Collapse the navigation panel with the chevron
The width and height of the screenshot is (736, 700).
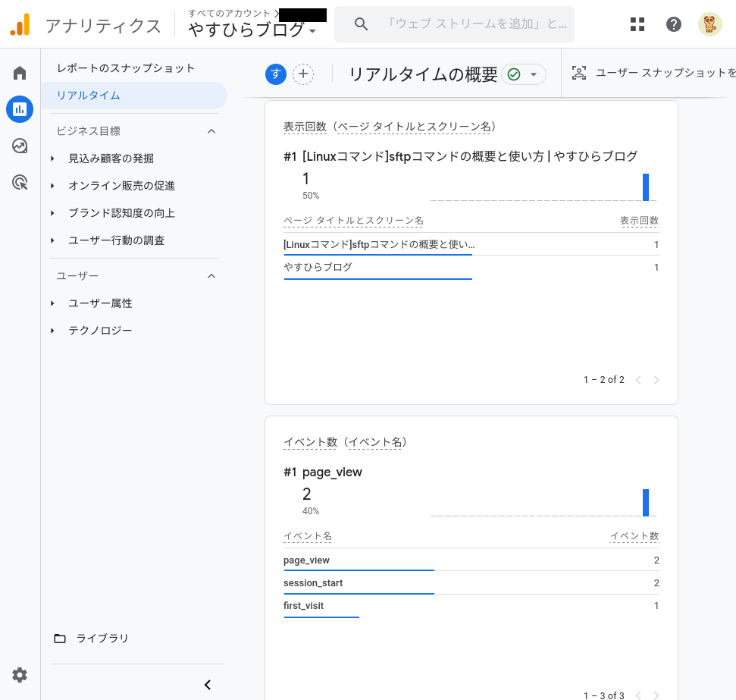tap(208, 685)
